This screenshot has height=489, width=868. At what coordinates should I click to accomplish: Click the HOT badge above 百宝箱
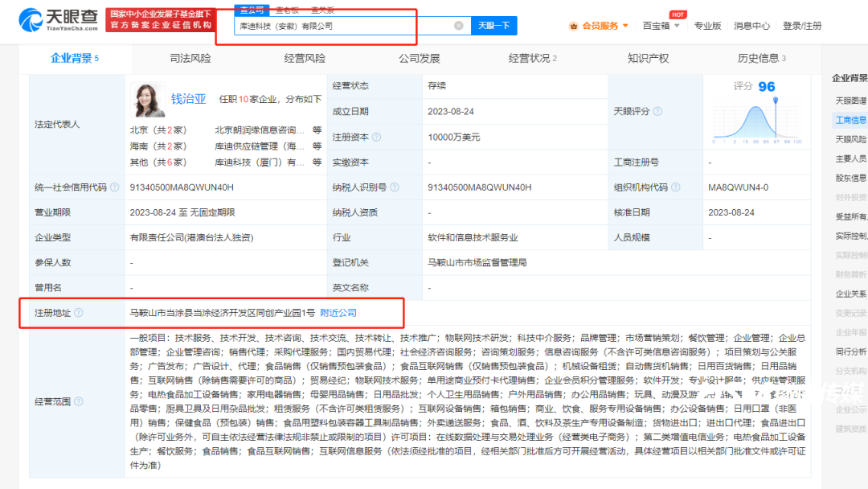[678, 14]
